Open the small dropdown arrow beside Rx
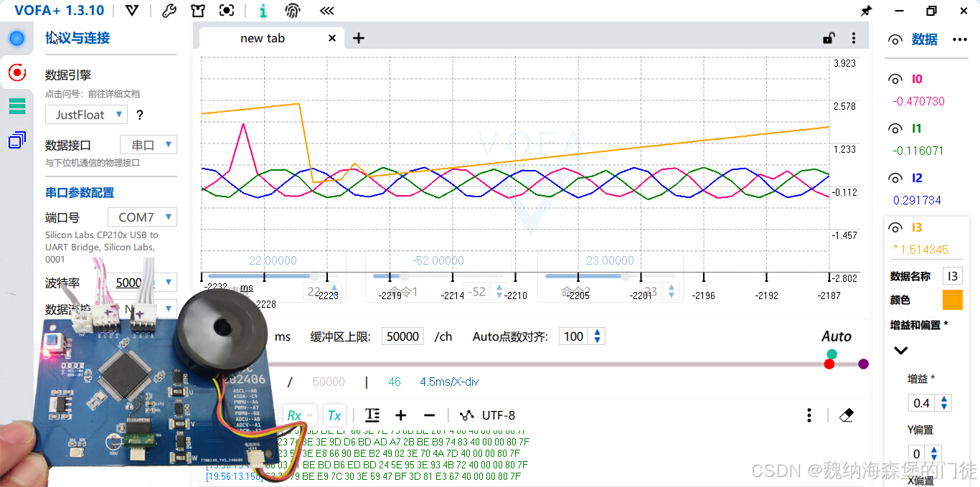The image size is (980, 487). 310,415
